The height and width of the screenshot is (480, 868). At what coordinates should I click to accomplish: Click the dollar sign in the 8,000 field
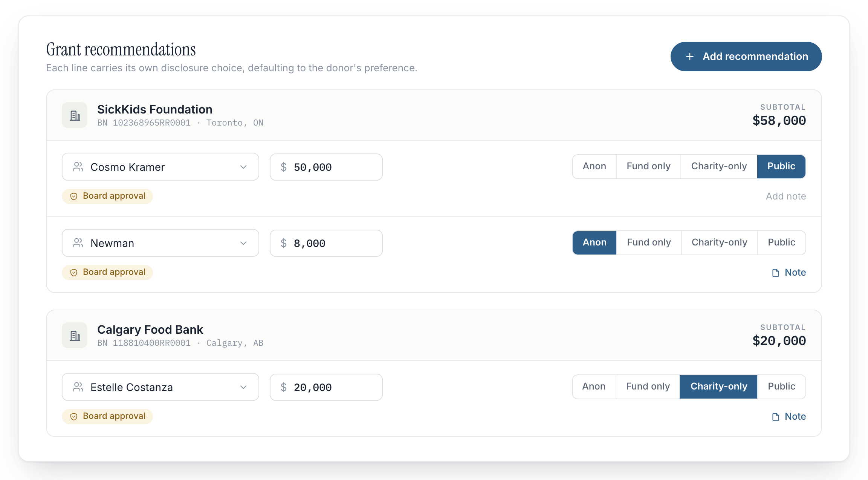click(284, 243)
